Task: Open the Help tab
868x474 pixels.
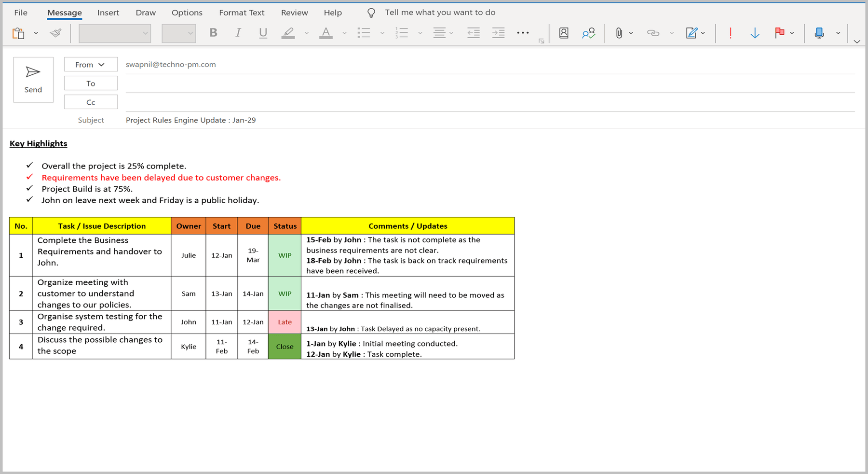Action: click(333, 13)
